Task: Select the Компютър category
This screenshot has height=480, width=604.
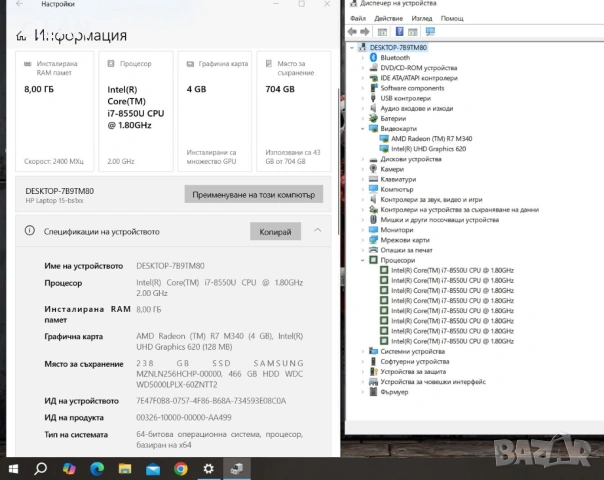Action: [397, 190]
